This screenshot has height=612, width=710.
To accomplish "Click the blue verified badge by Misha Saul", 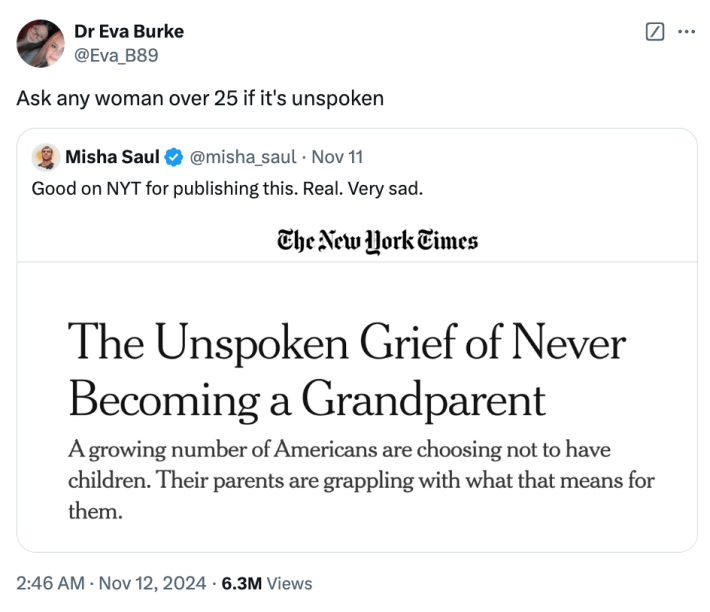I will tap(173, 157).
